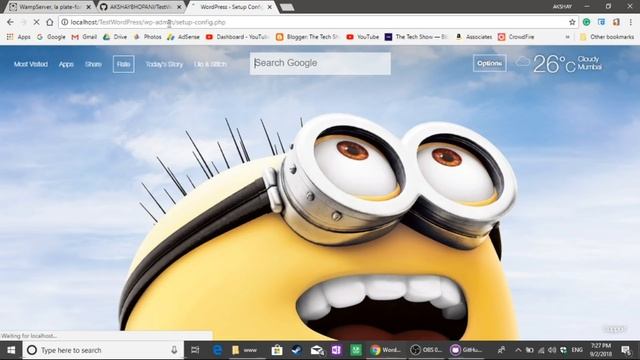Open a new browser tab
The width and height of the screenshot is (640, 360).
click(287, 7)
